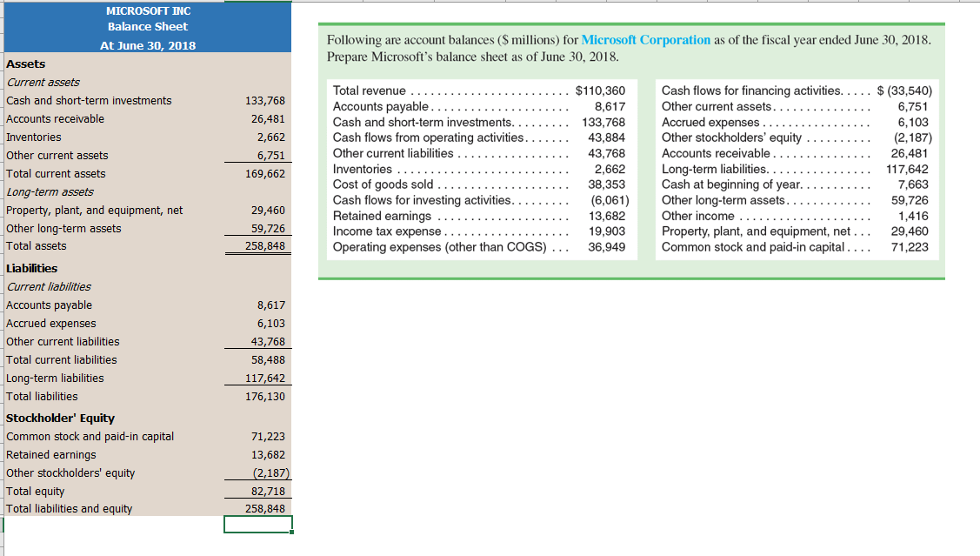Viewport: 980px width, 556px height.
Task: Click the MICROSOFT INC title cell
Action: [x=148, y=10]
